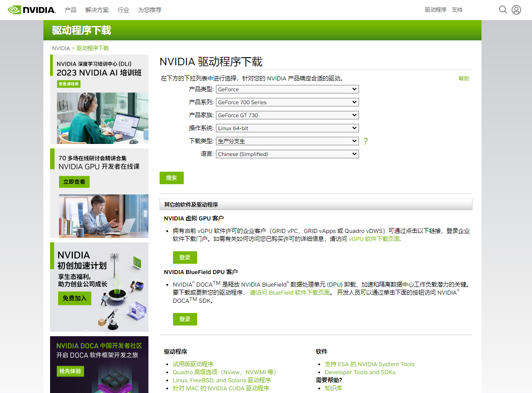
Task: Click the NVIDIA 虚拟 GPU 客户 heading
Action: (194, 218)
